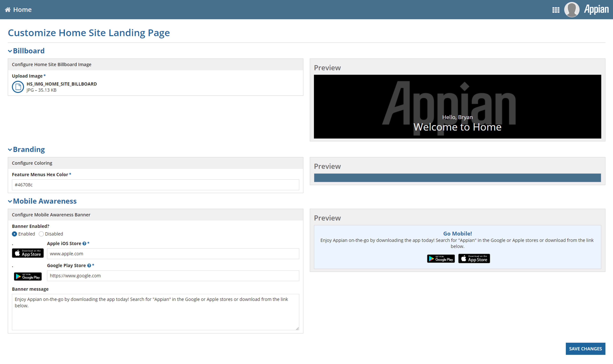This screenshot has width=613, height=364.
Task: Click the Go Mobile! heading in preview
Action: (457, 234)
